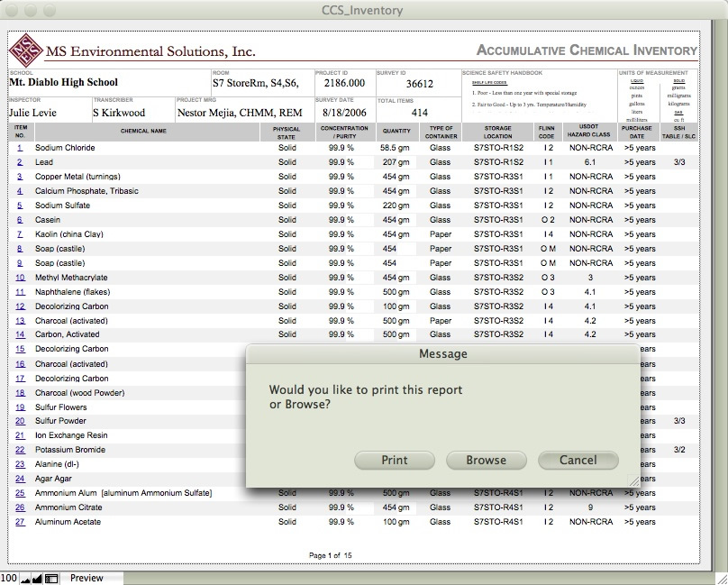Click the Survey ID value 36612

(x=419, y=84)
